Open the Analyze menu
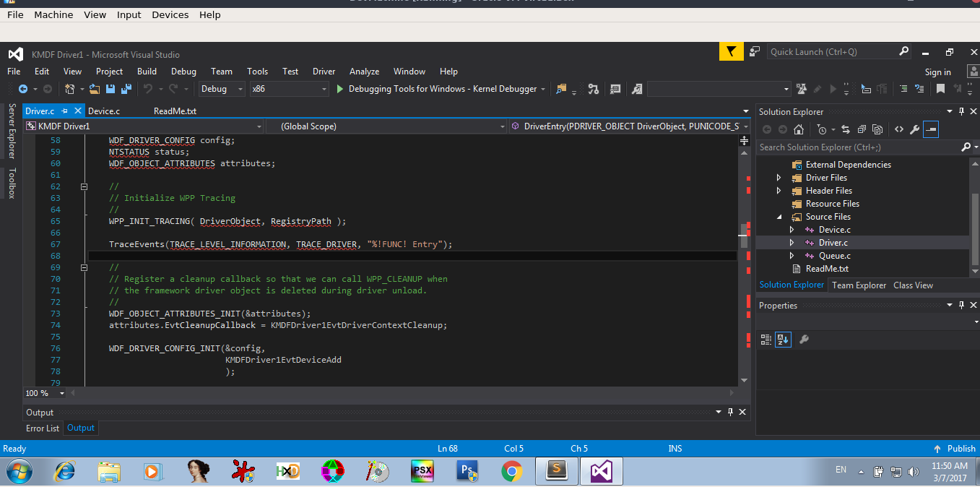The width and height of the screenshot is (980, 487). [x=364, y=72]
